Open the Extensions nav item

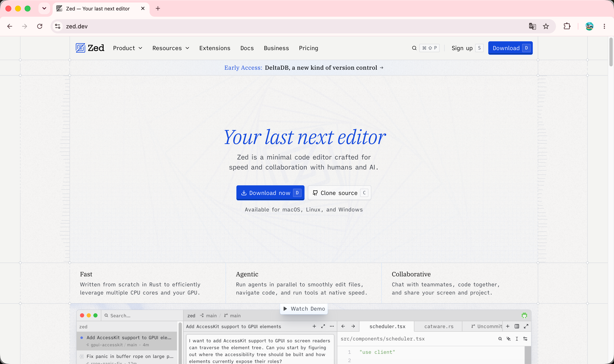click(215, 48)
